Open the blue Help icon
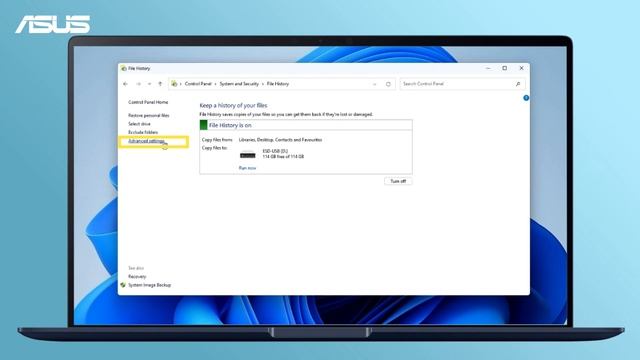The height and width of the screenshot is (360, 640). pyautogui.click(x=526, y=98)
